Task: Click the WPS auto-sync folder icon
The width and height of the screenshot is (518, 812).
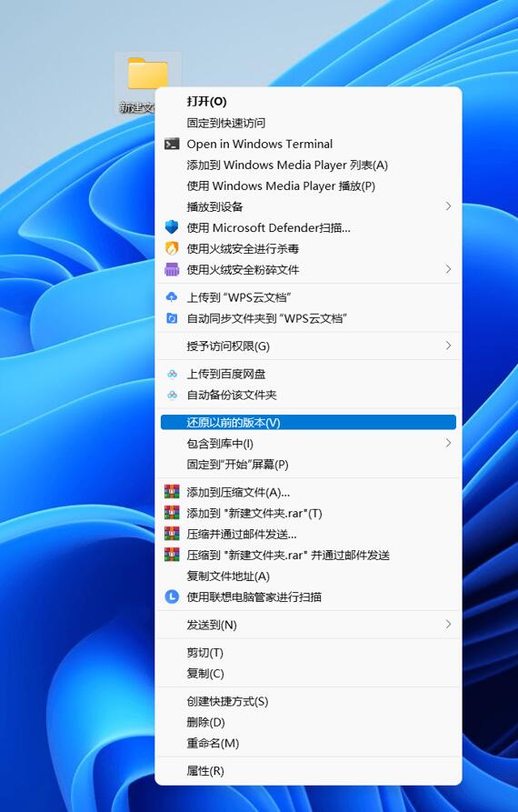Action: [172, 318]
